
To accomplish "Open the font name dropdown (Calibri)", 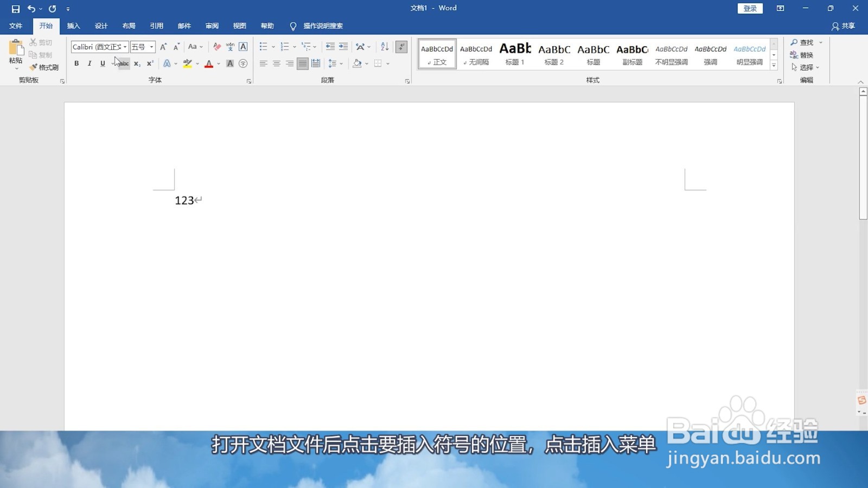I will (x=125, y=47).
